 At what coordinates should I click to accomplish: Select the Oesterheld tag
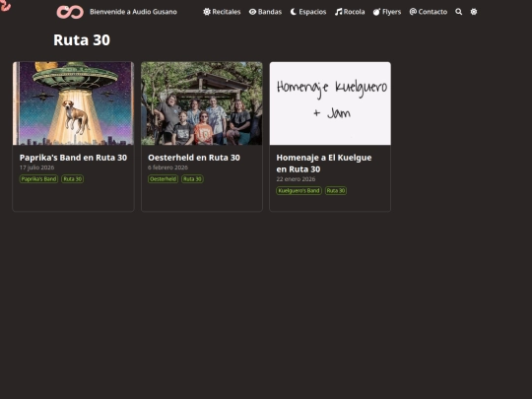pos(164,179)
